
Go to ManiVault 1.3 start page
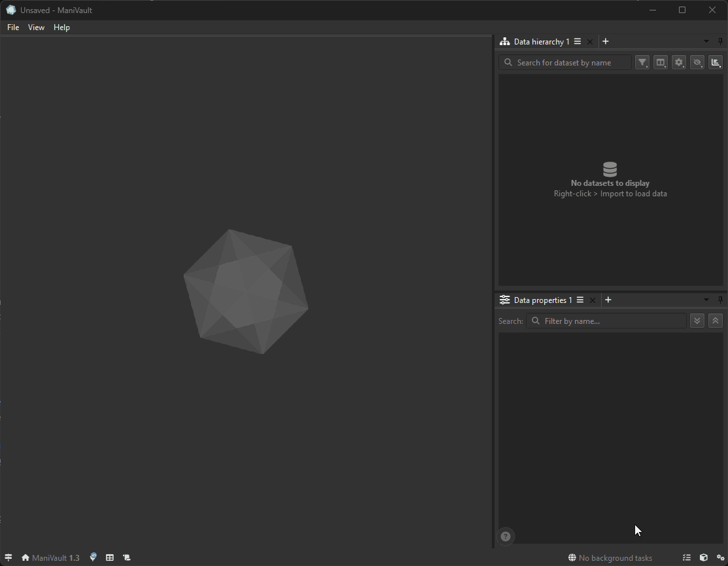point(50,557)
